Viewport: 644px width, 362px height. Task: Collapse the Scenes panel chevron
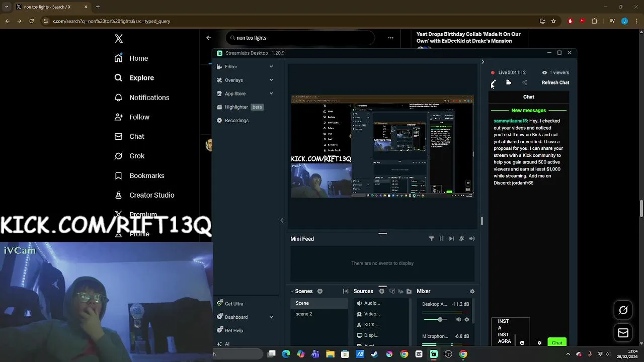pyautogui.click(x=292, y=291)
